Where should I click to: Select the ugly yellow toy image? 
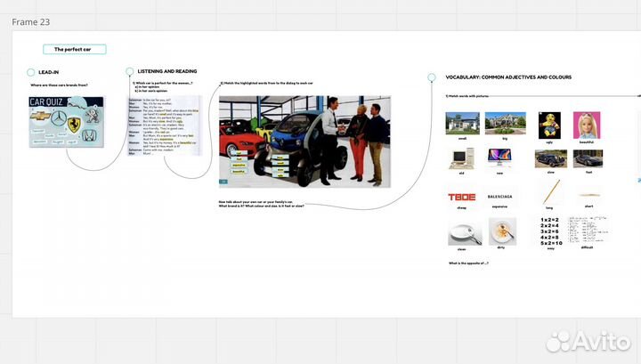pos(549,124)
